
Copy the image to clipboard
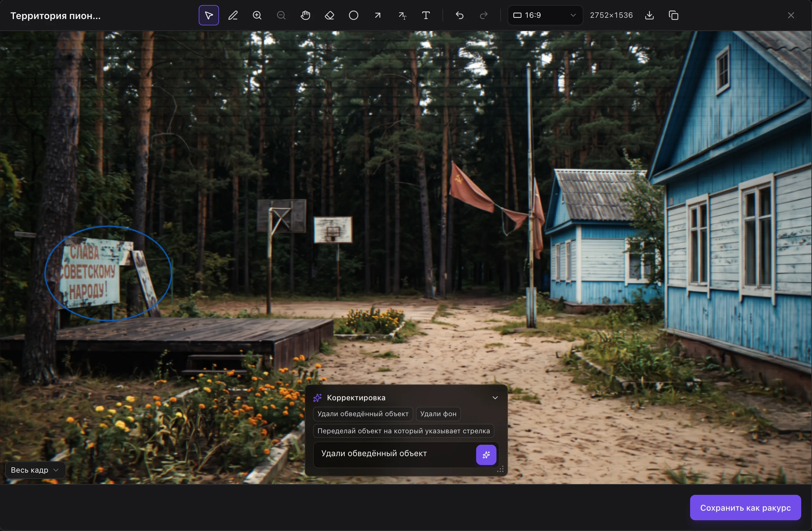click(x=674, y=15)
